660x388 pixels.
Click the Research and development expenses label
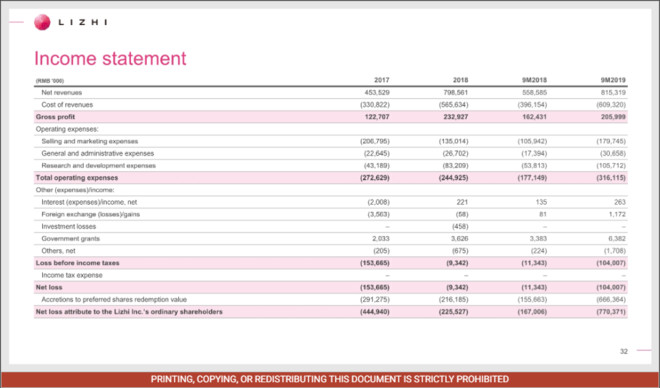[98, 166]
